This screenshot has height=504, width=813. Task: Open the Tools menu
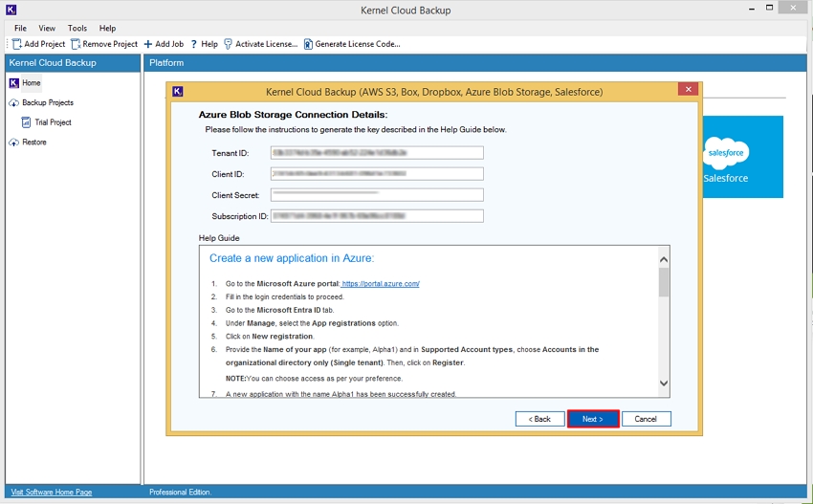(x=77, y=28)
